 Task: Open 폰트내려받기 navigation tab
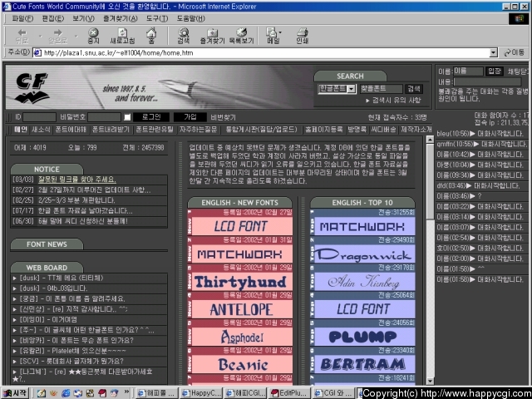(111, 130)
